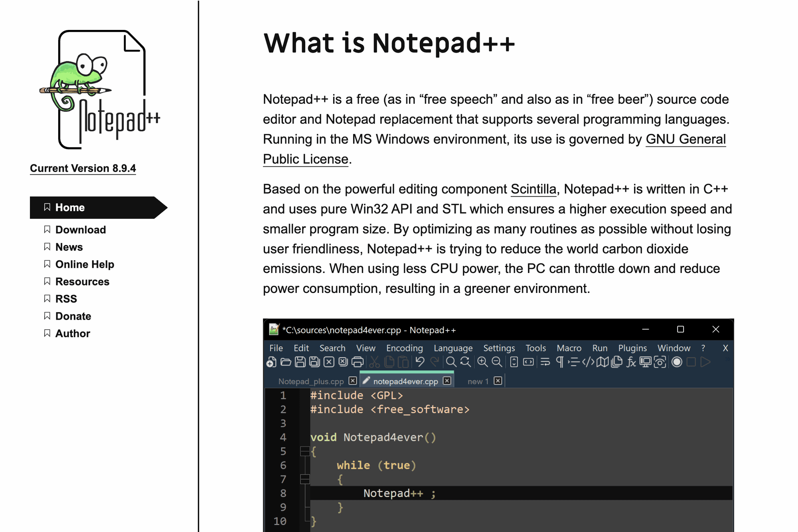Viewport: 798px width, 532px height.
Task: Open the Home sidebar link
Action: [x=99, y=208]
